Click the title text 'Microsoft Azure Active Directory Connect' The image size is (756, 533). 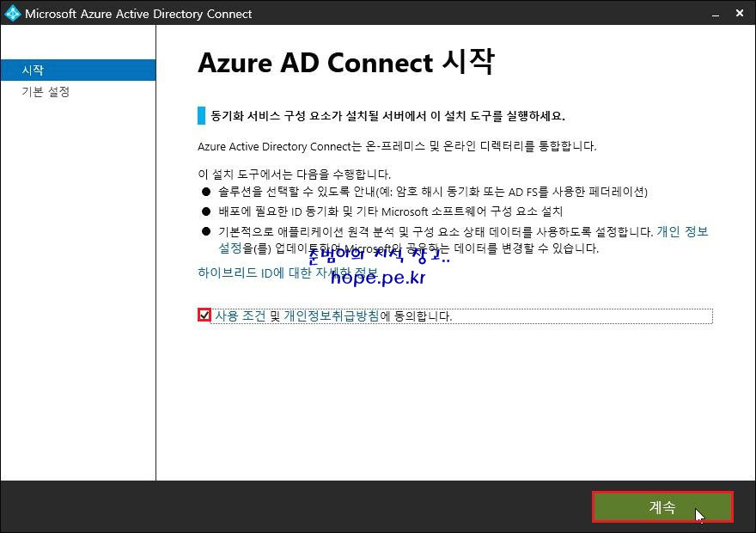click(138, 14)
